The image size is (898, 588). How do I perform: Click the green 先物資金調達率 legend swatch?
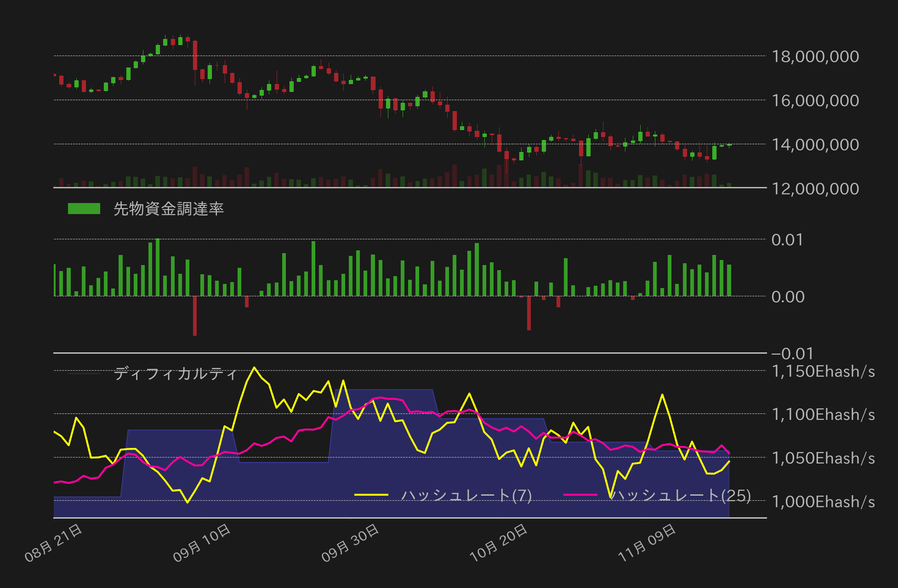(x=84, y=208)
